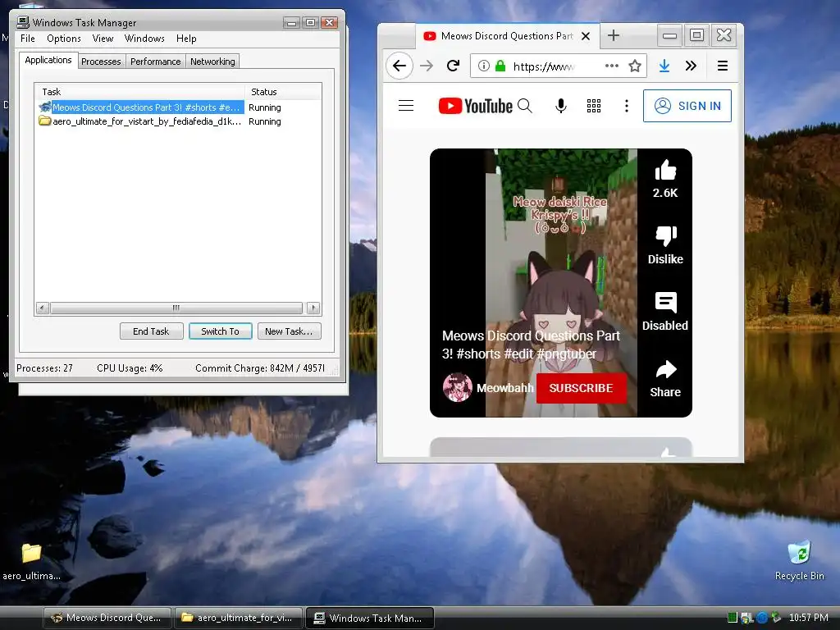Click the Meowbahh channel name
Viewport: 840px width, 630px height.
pos(505,388)
